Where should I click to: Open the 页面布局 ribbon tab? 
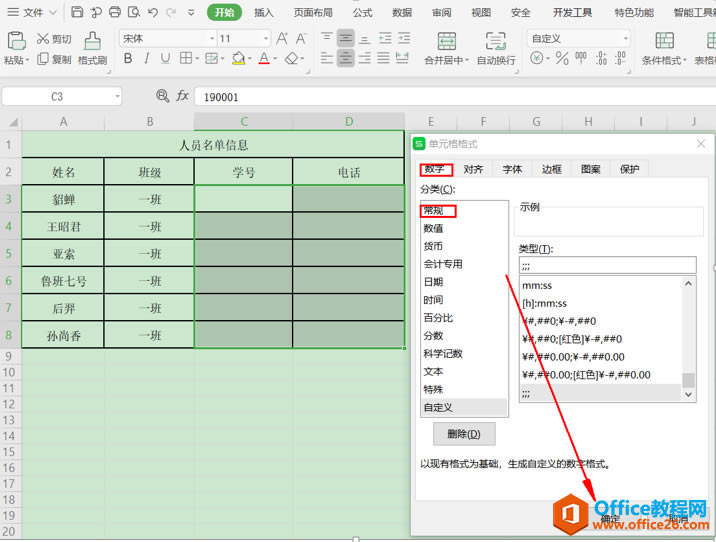[x=313, y=13]
